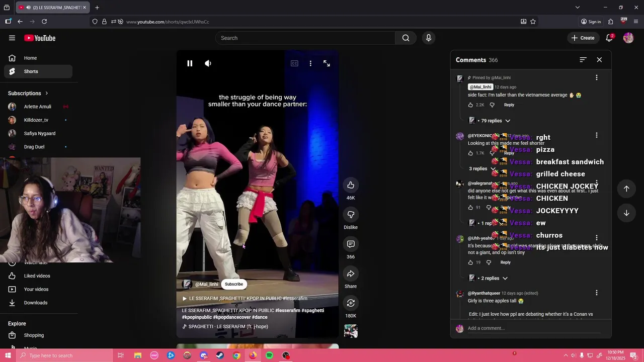The image size is (644, 362).
Task: Go back in Firefox
Action: tap(20, 22)
